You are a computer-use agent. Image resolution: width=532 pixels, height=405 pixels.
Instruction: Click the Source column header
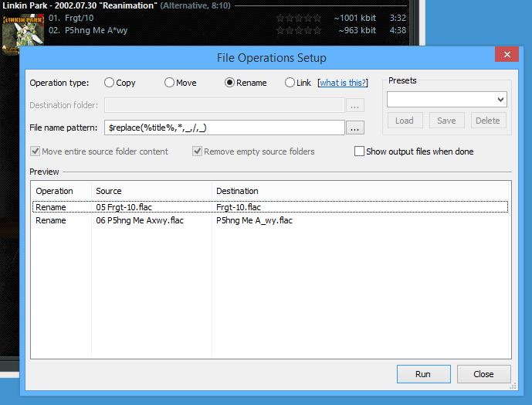(151, 191)
